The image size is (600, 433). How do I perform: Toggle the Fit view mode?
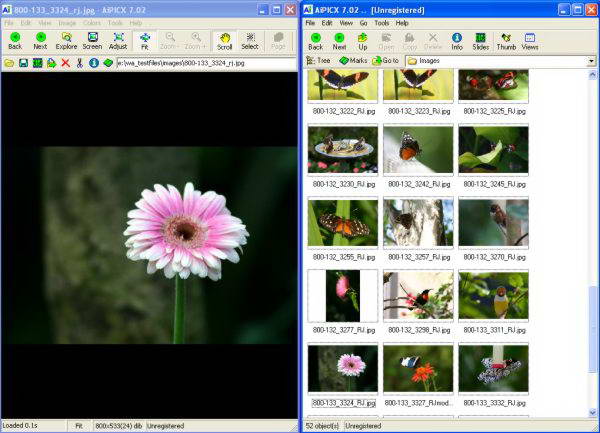click(x=145, y=41)
